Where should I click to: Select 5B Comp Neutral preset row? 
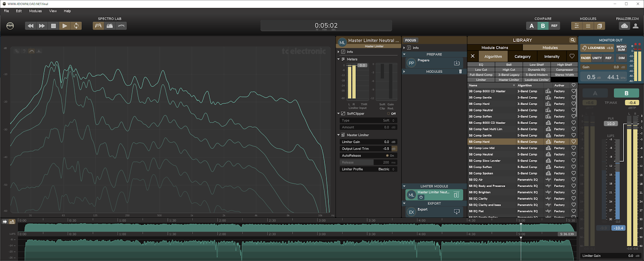click(522, 154)
